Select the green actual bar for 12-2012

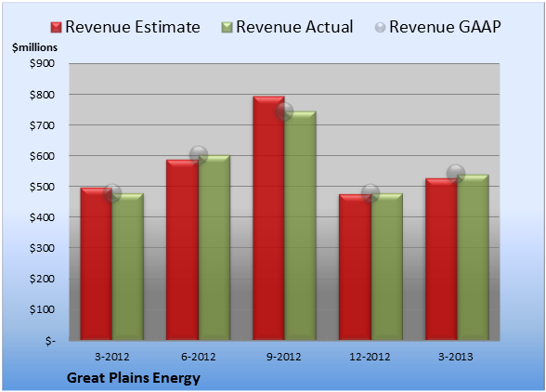click(387, 267)
